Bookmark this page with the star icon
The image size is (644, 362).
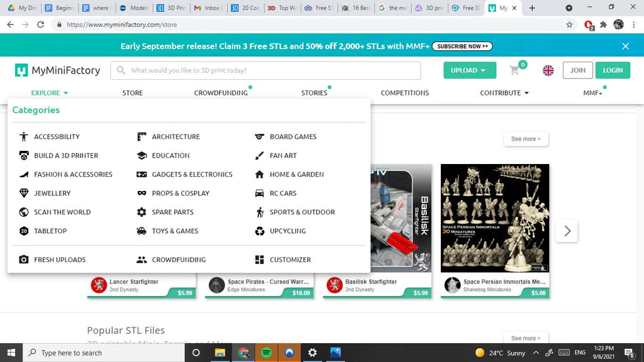point(569,25)
